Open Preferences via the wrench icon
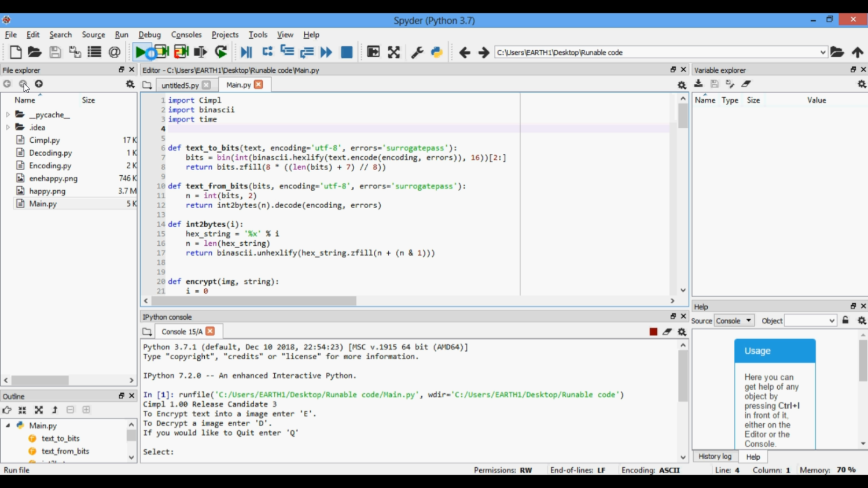The image size is (868, 488). 417,52
